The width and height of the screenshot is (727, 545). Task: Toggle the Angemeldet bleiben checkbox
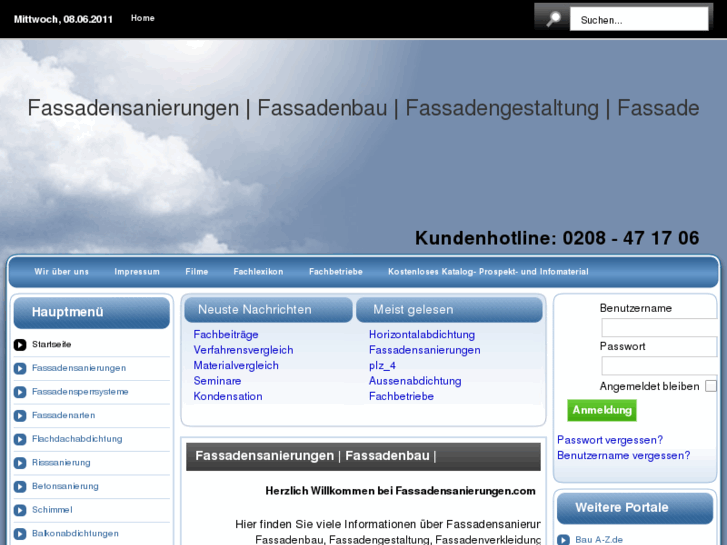point(711,386)
